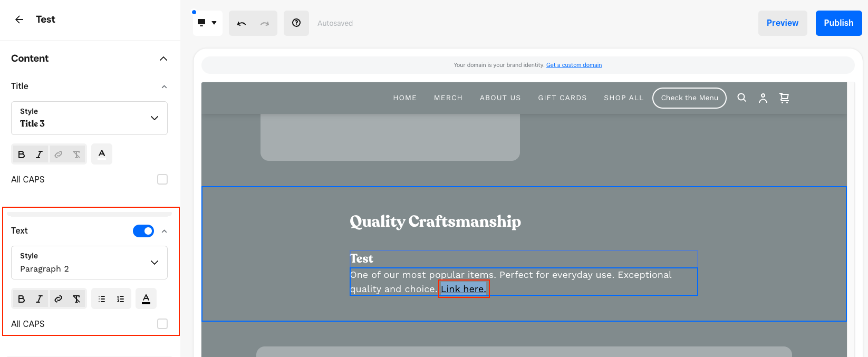Click the shopping cart icon in site header
Image resolution: width=868 pixels, height=357 pixels.
(x=784, y=98)
